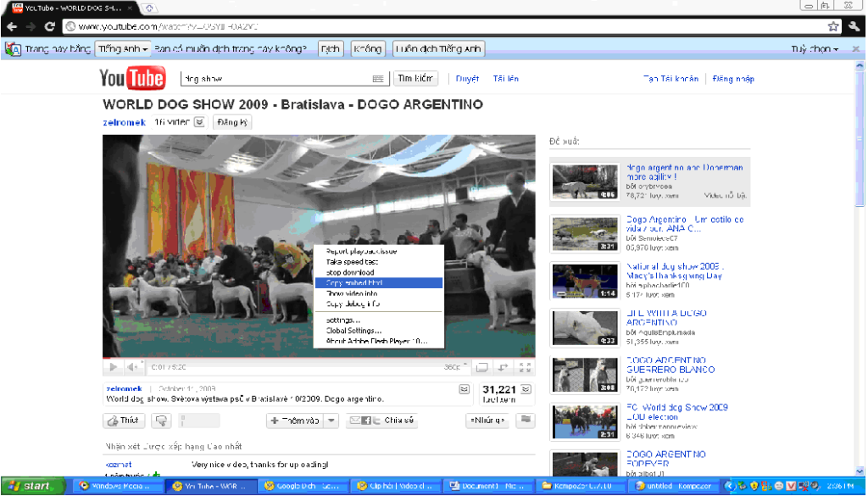Flag this video using the flag icon

point(526,421)
